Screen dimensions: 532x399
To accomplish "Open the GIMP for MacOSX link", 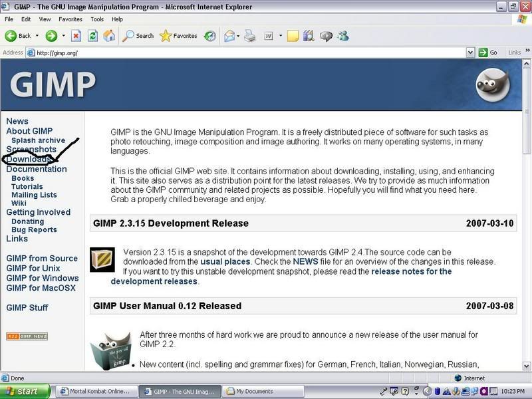I will pos(41,288).
